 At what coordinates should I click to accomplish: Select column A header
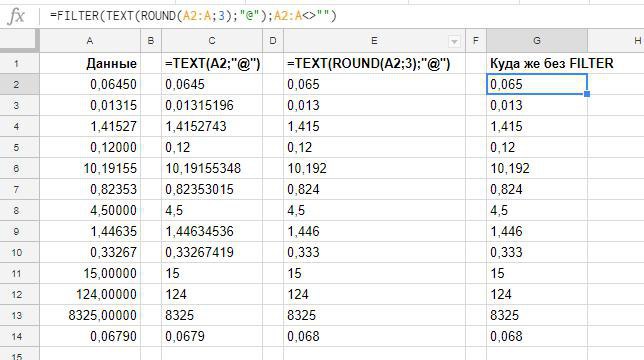(90, 41)
